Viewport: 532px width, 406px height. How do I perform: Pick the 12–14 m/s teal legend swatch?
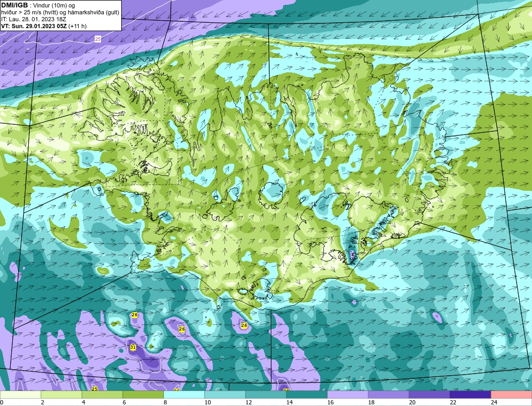click(x=266, y=395)
